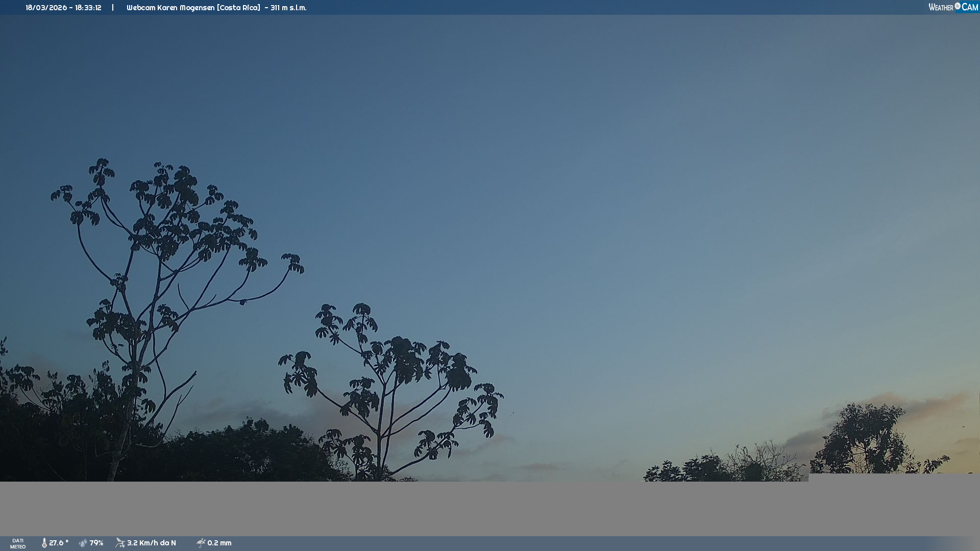Select the 79% humidity value
The height and width of the screenshot is (551, 980).
click(96, 543)
